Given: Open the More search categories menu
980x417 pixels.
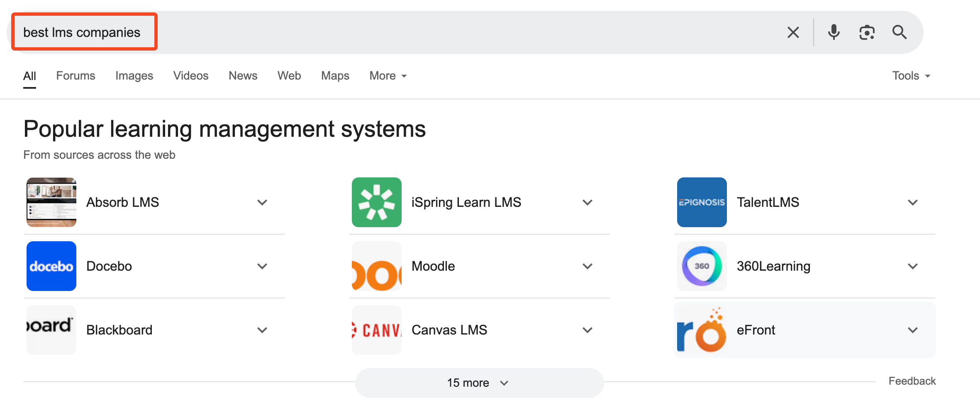Looking at the screenshot, I should [387, 75].
